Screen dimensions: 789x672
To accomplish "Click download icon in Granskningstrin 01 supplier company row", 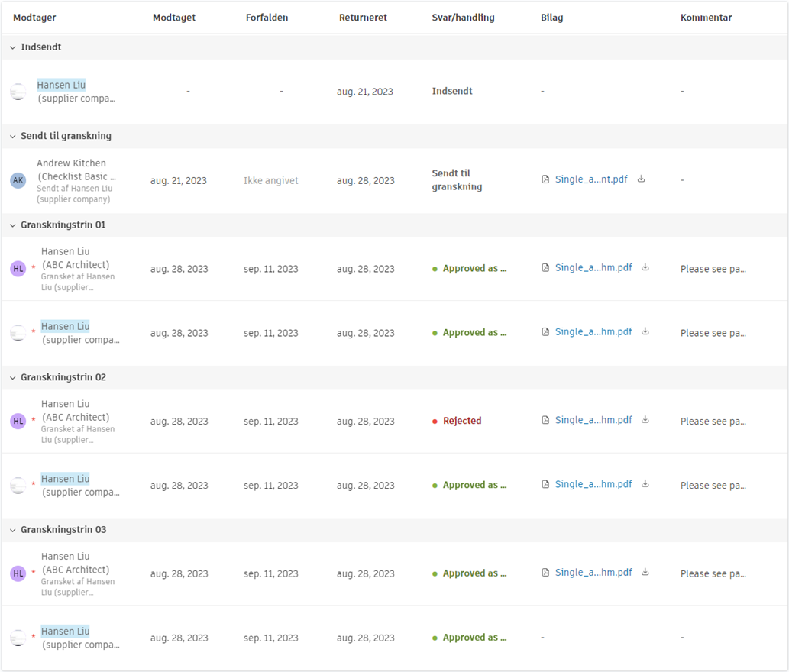I will click(x=645, y=332).
